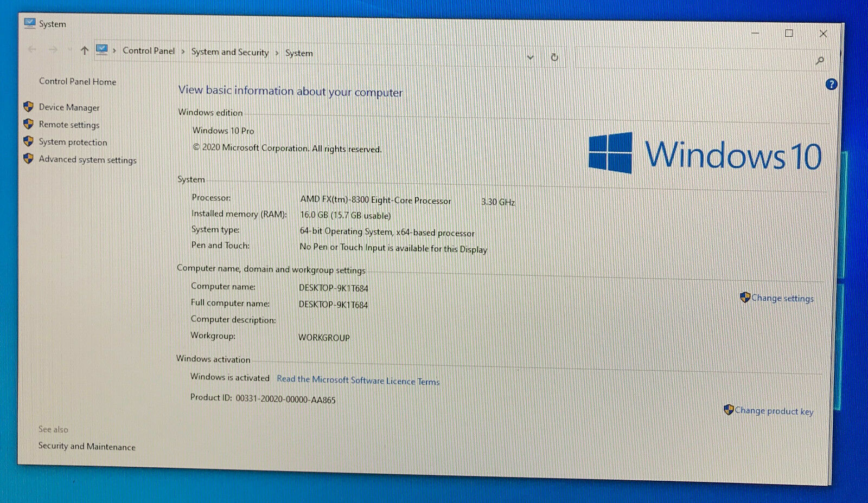Click the Windows 10 logo
This screenshot has width=868, height=503.
[x=705, y=153]
